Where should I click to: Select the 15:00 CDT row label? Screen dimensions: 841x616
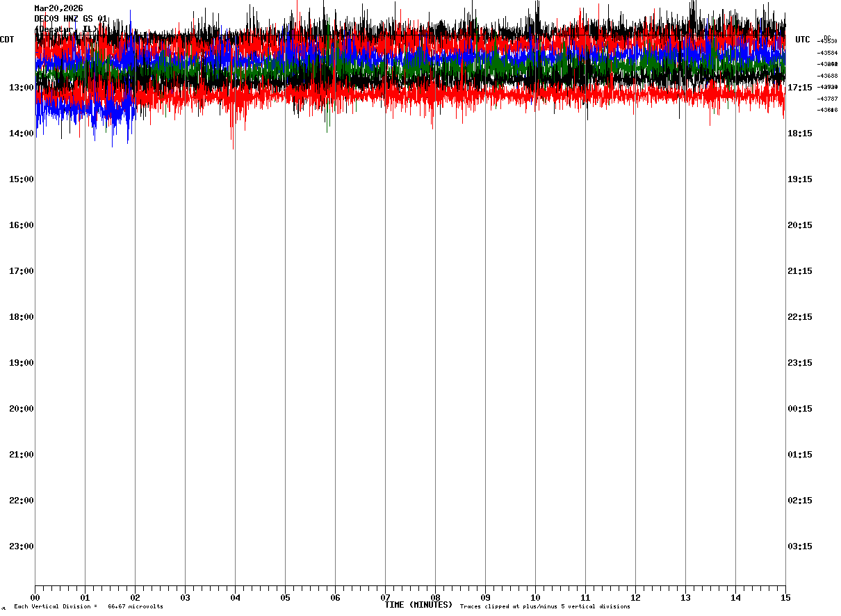pos(21,179)
